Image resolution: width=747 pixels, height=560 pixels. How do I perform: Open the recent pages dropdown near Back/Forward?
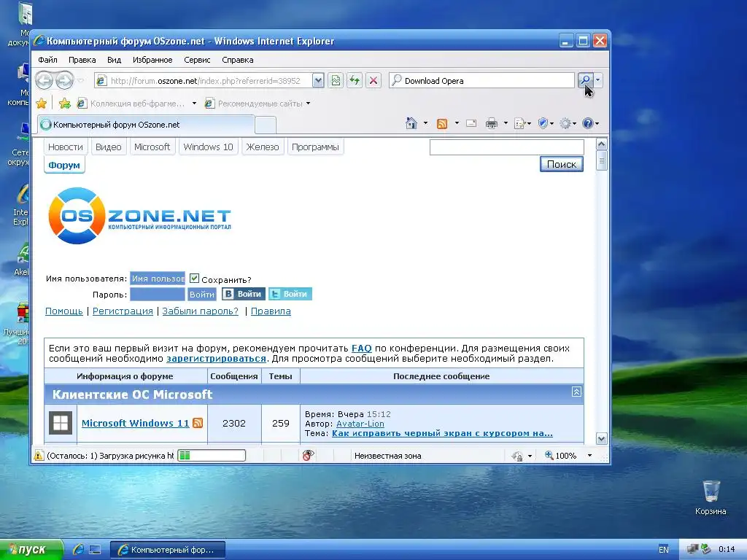[80, 80]
